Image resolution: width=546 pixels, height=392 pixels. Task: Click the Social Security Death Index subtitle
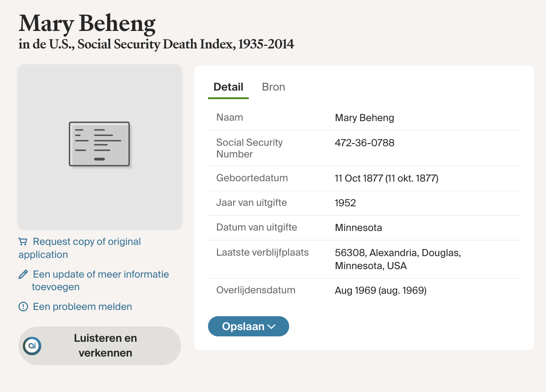156,44
